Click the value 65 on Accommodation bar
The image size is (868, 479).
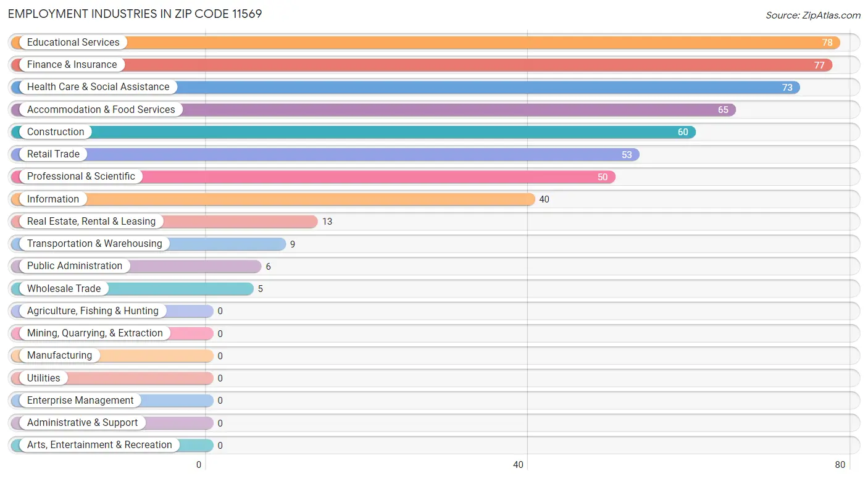(723, 110)
